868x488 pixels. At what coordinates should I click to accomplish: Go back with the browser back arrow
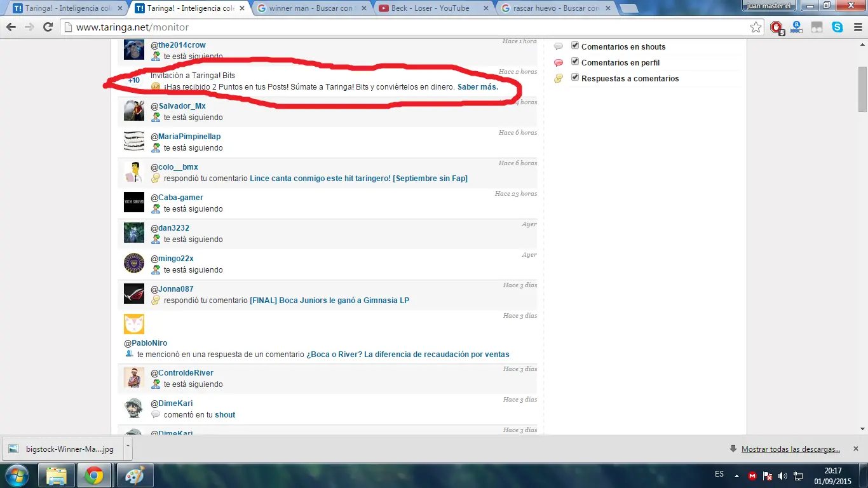[x=11, y=27]
